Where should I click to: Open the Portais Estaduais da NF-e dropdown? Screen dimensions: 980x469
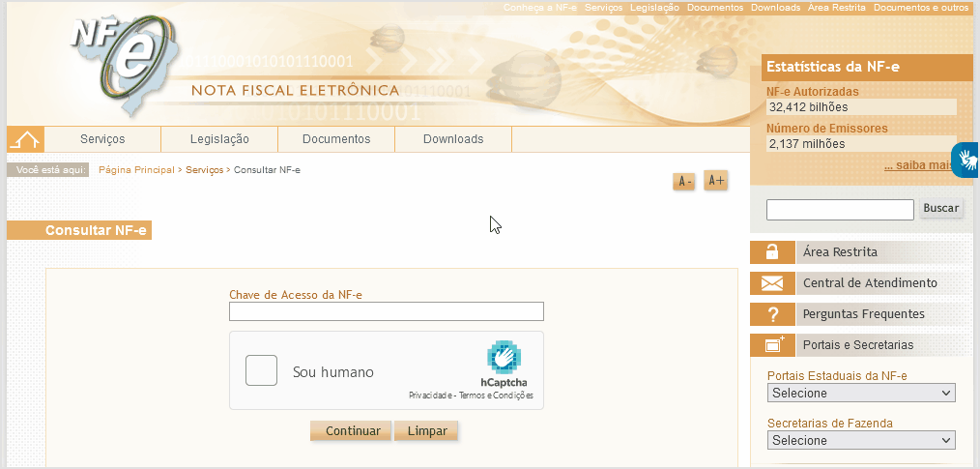pos(861,394)
